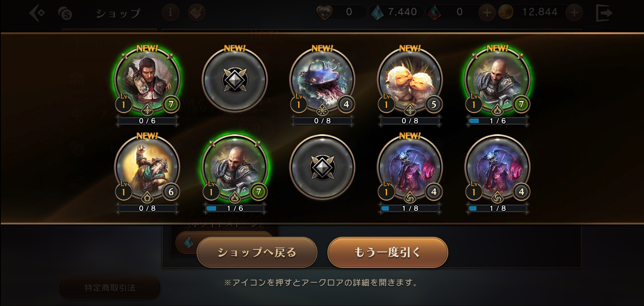
Task: Click the exit door icon at top right
Action: 604,13
